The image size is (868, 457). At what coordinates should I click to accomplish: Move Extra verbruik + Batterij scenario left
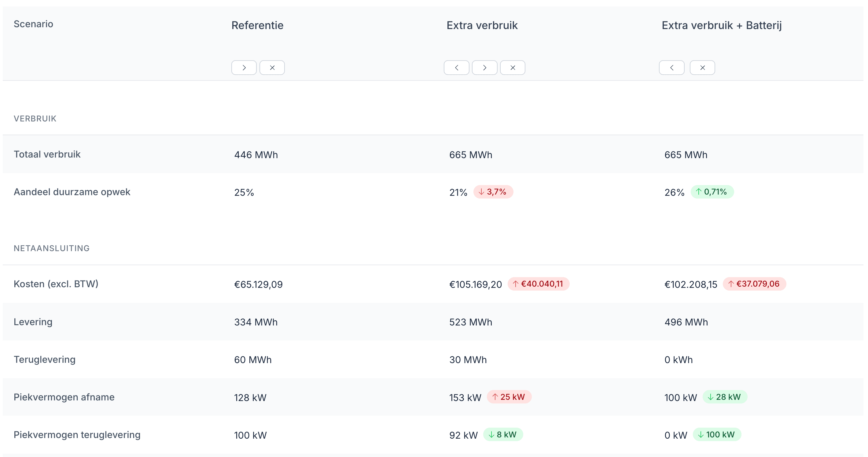point(671,68)
